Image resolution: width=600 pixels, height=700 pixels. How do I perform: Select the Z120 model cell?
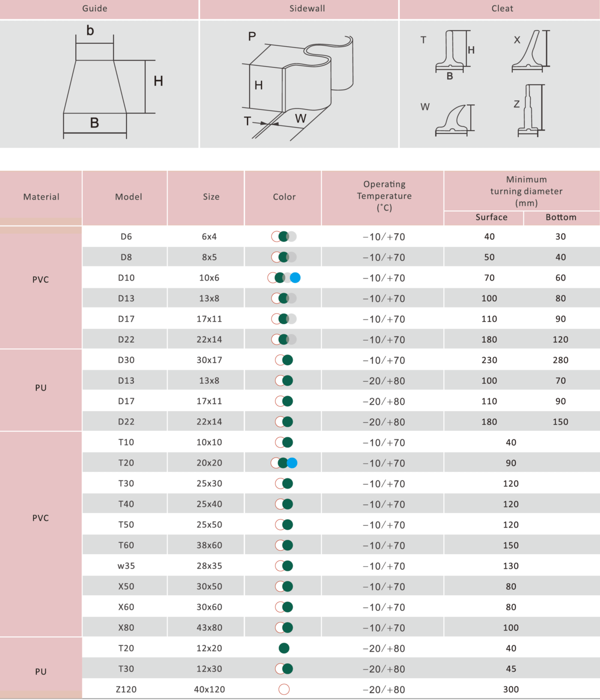click(x=126, y=689)
